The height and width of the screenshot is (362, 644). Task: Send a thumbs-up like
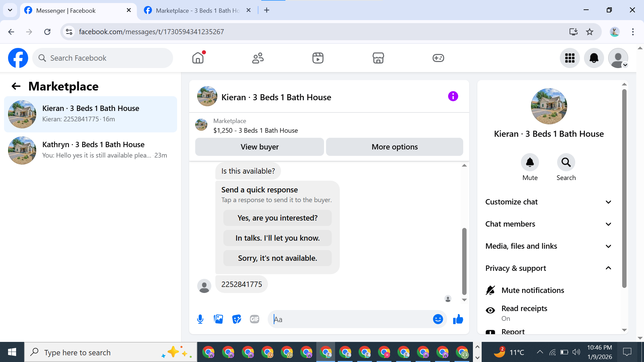click(x=458, y=319)
